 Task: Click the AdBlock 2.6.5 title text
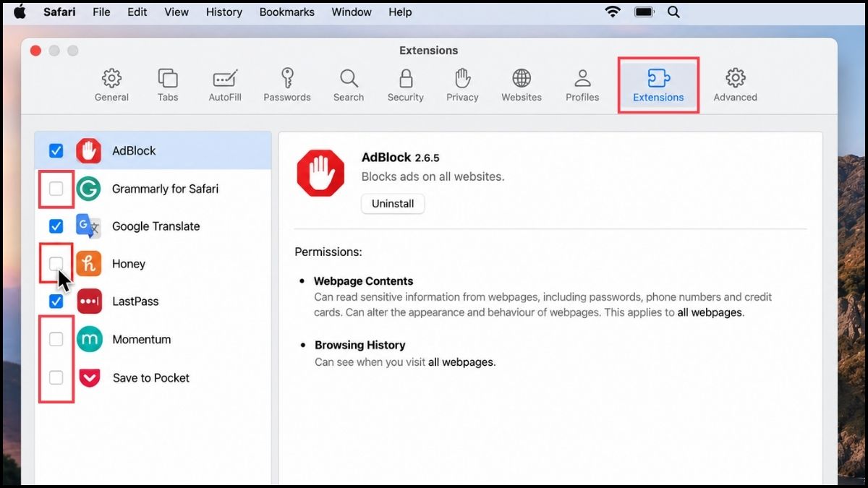[x=400, y=157]
